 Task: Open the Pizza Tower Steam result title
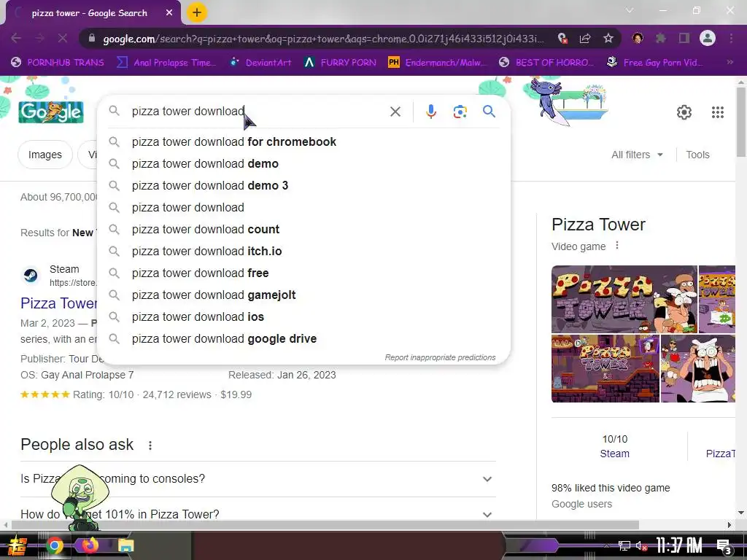58,303
